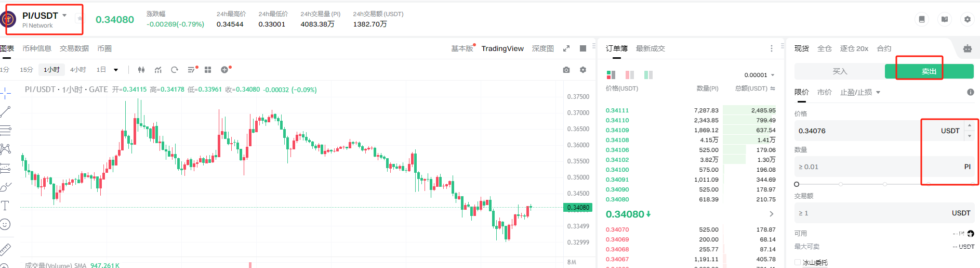Open the PI/USDT trading pair dropdown
This screenshot has height=268, width=980.
coord(64,16)
